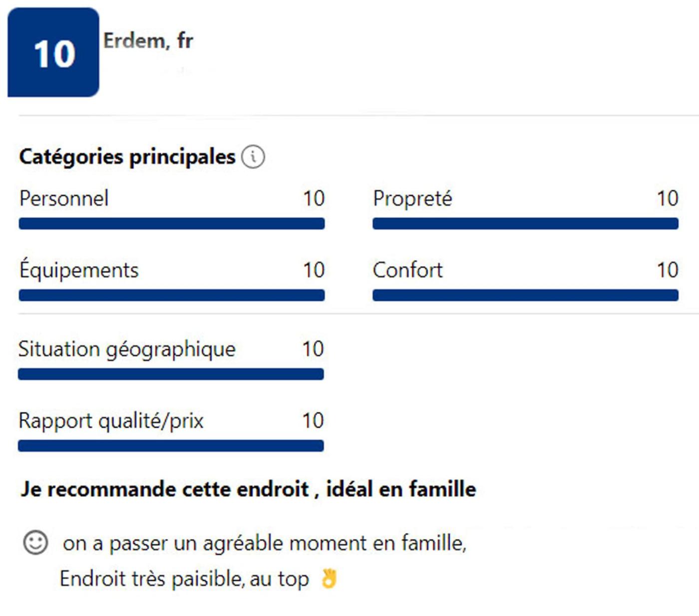Click the Propreté category label
699x616 pixels.
click(412, 199)
